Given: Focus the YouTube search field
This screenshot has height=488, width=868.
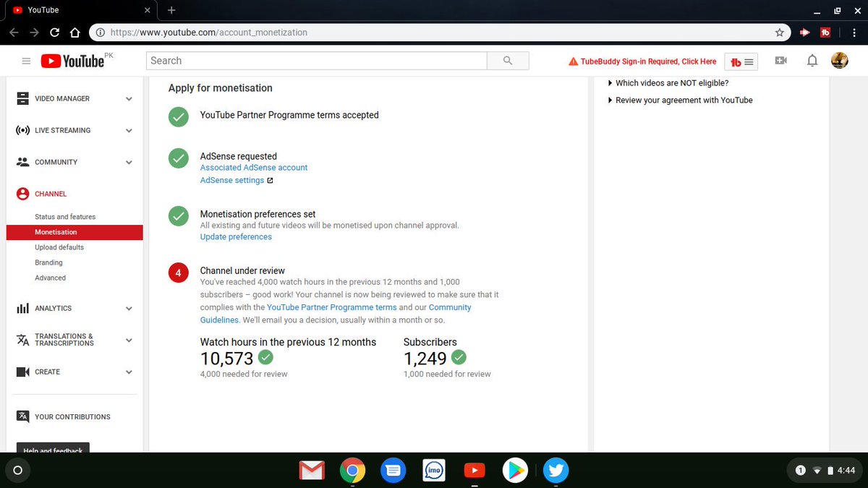Looking at the screenshot, I should click(x=317, y=61).
